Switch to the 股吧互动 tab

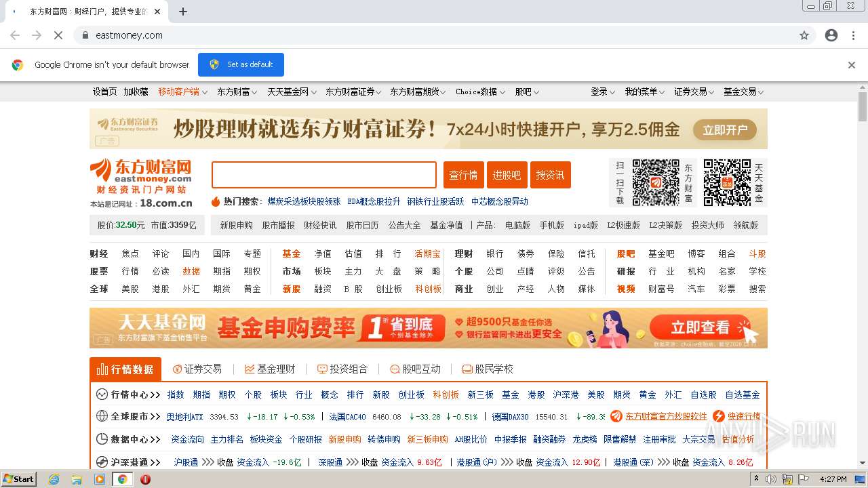click(x=415, y=369)
